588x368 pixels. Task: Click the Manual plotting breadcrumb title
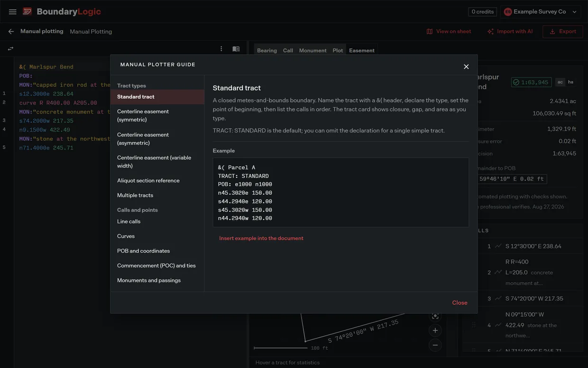(42, 31)
